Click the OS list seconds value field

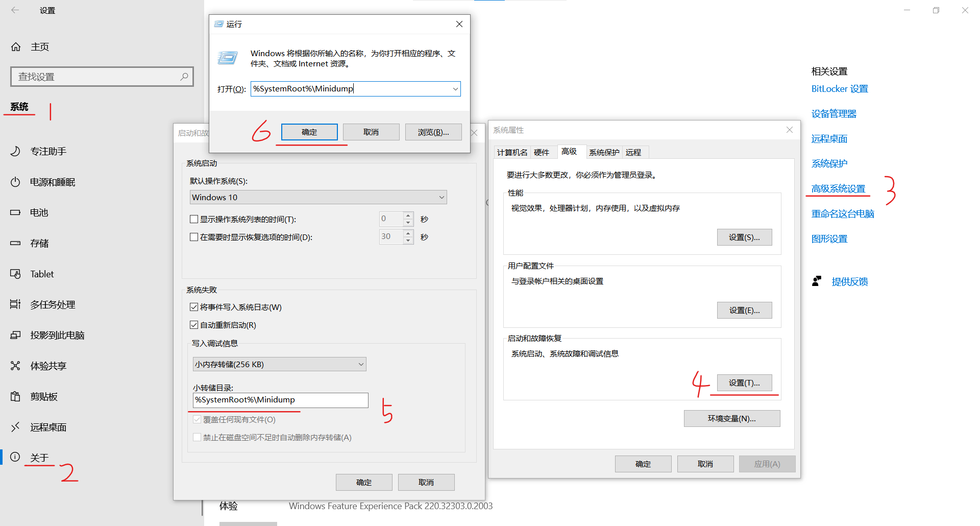391,219
